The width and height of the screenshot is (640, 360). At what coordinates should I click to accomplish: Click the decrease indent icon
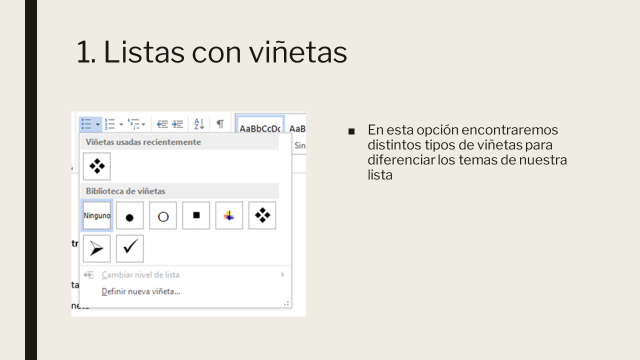162,124
